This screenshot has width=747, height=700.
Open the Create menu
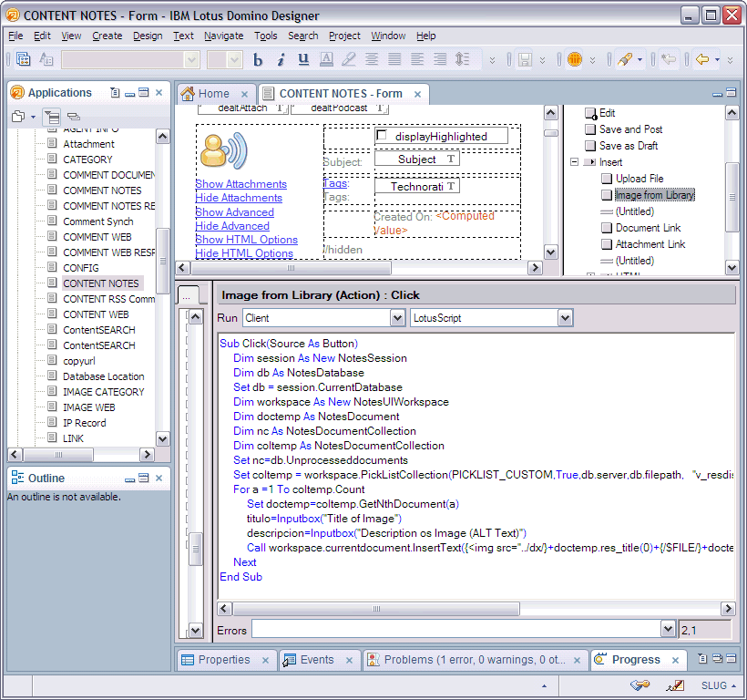tap(107, 36)
